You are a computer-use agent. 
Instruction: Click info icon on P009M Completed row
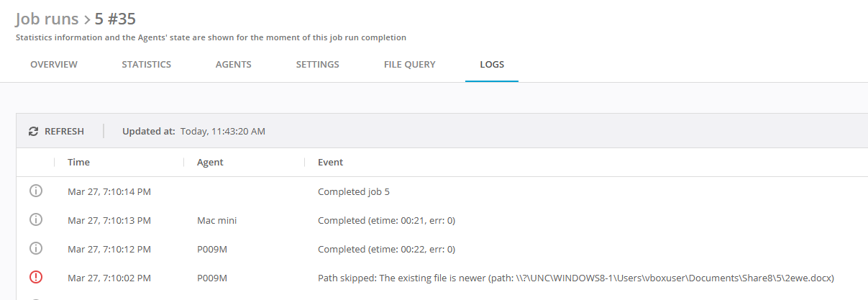pyautogui.click(x=36, y=249)
